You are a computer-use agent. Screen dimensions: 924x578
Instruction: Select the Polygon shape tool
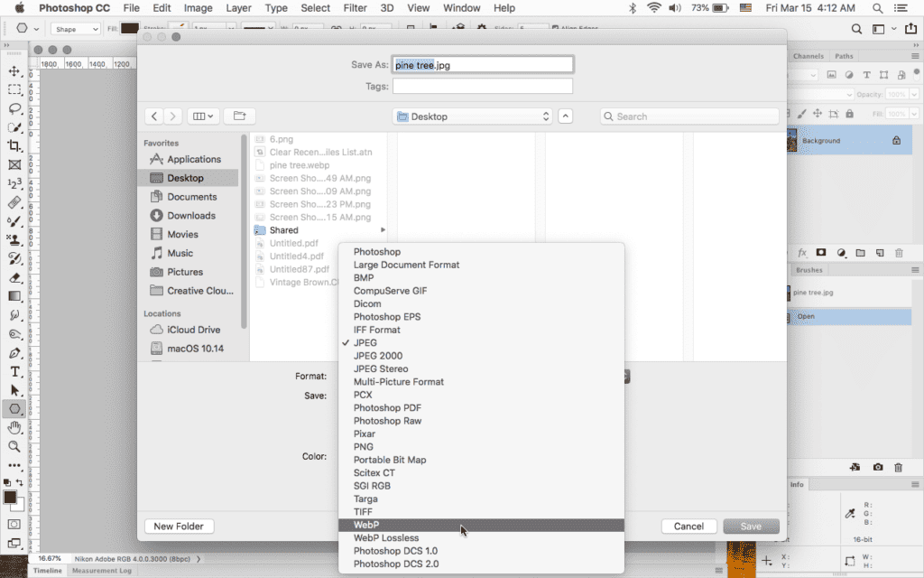click(x=14, y=409)
